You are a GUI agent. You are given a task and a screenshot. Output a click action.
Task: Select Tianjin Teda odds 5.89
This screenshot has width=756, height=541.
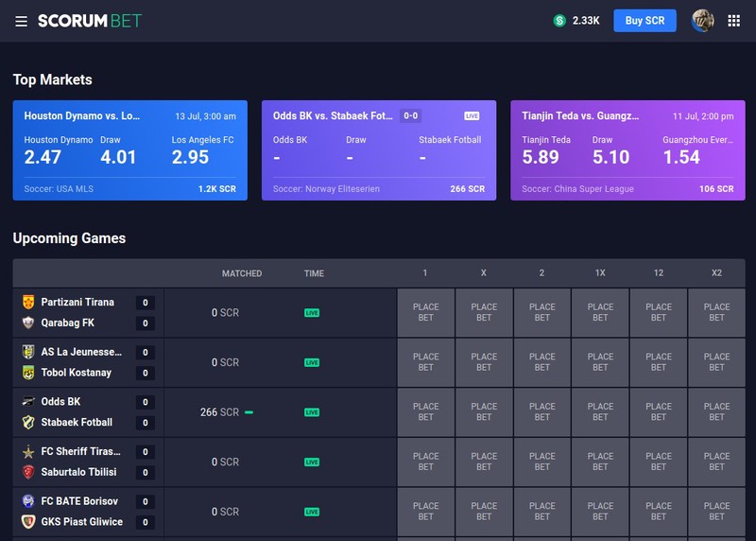(x=541, y=157)
